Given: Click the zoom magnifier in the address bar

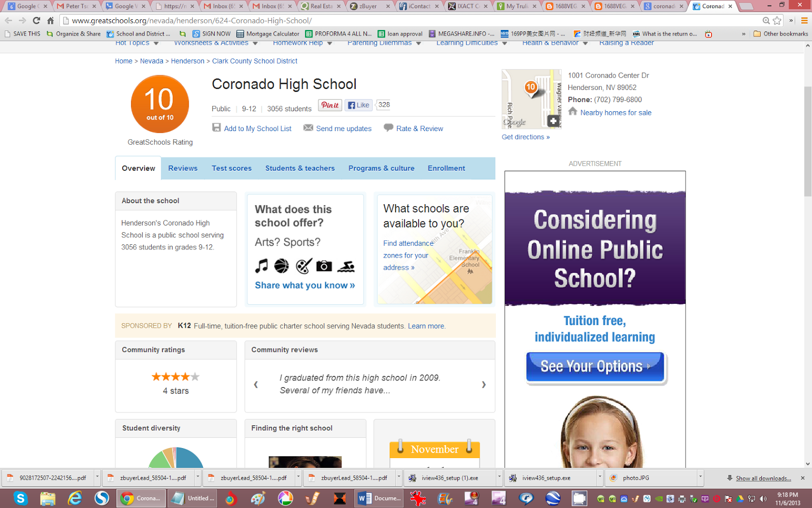Looking at the screenshot, I should point(766,21).
